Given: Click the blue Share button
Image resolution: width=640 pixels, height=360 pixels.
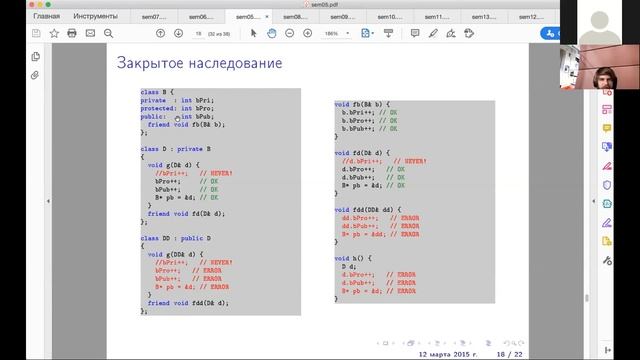Looking at the screenshot, I should pos(550,33).
